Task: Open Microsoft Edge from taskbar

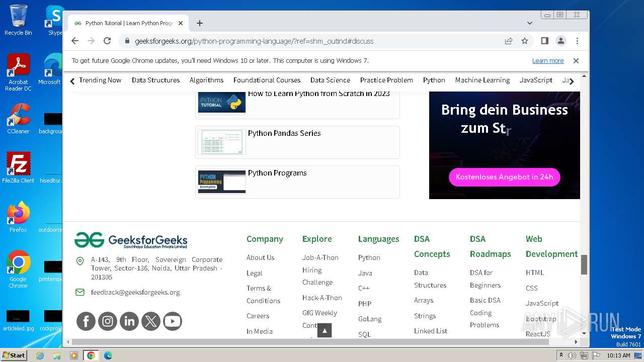Action: (108, 355)
